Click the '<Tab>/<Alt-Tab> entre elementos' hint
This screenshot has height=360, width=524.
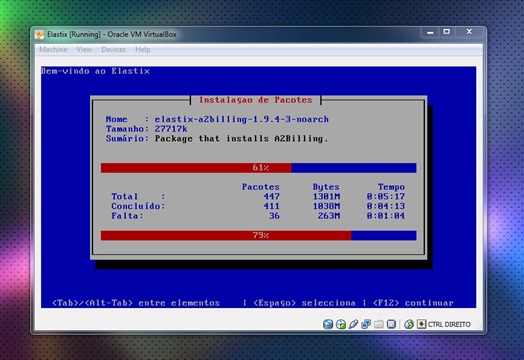tap(136, 303)
